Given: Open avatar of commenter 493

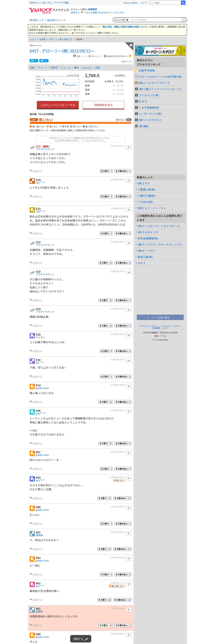Looking at the screenshot, I should point(32,479).
